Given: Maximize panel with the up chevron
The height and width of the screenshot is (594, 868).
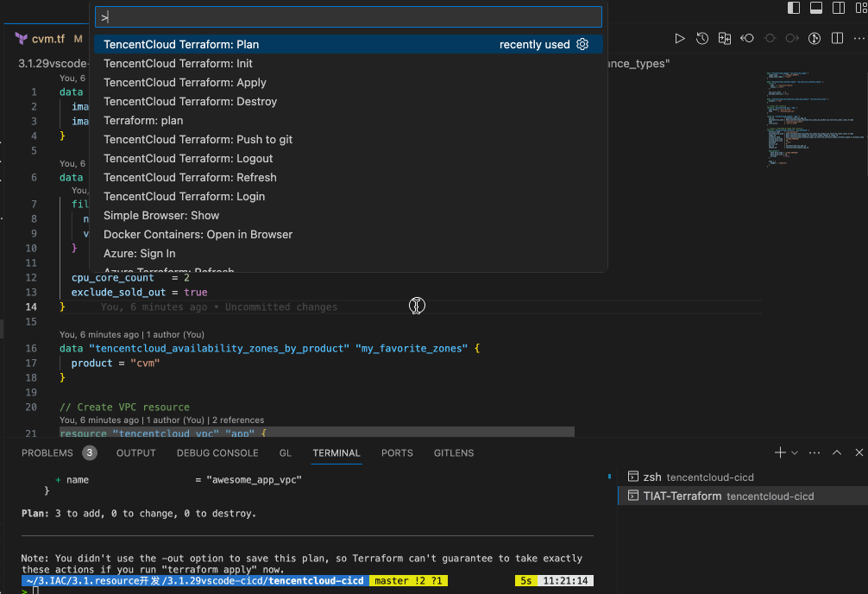Looking at the screenshot, I should 837,452.
